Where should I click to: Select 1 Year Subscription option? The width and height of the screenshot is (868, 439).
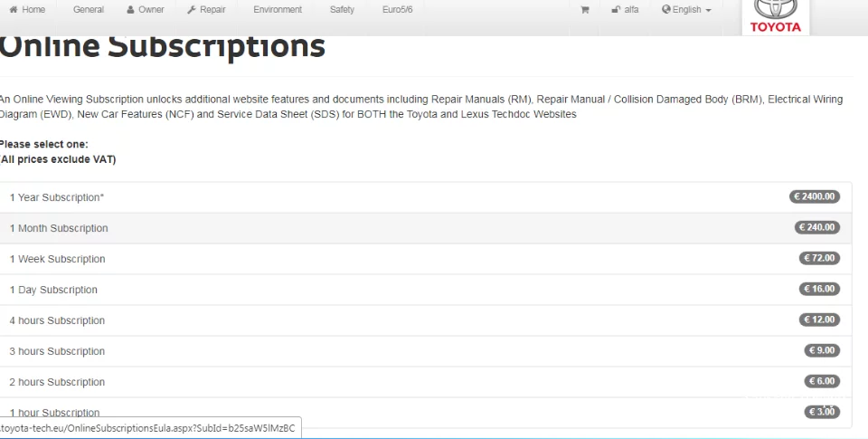click(x=426, y=197)
